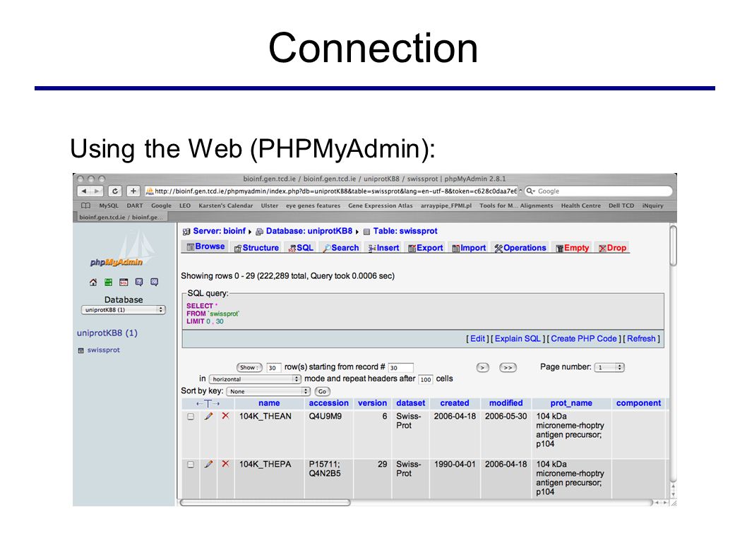Viewport: 747px width, 560px height.
Task: Click the browser Reload button
Action: pyautogui.click(x=115, y=191)
